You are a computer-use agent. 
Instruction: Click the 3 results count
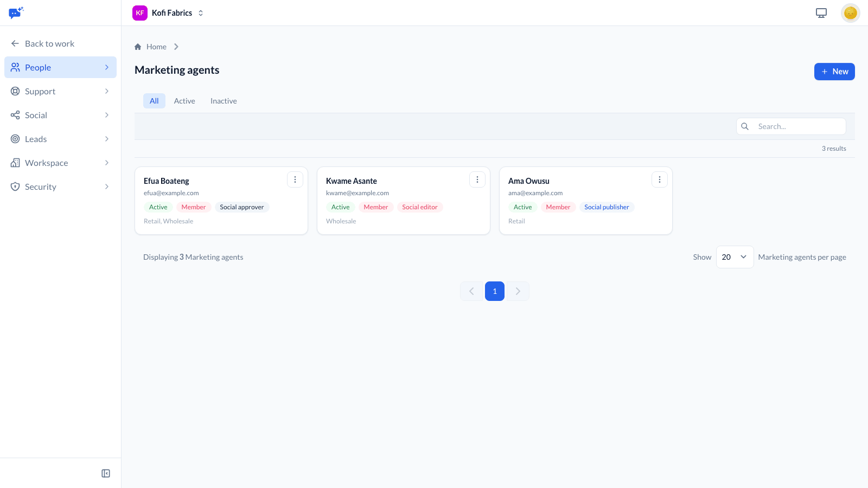(x=834, y=149)
